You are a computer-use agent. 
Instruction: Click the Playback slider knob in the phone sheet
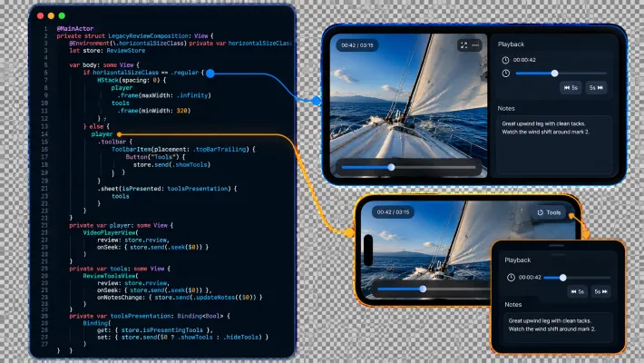coord(563,278)
